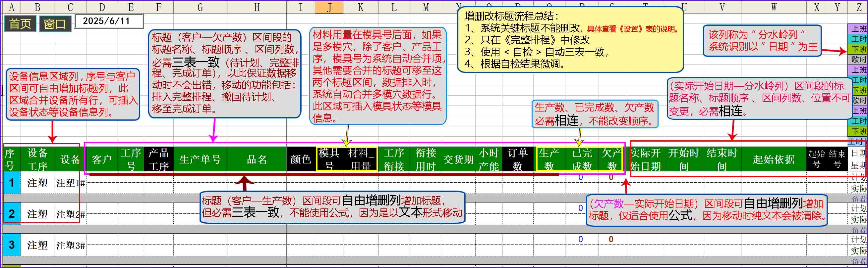The width and height of the screenshot is (868, 268).
Task: Select column header B
Action: [37, 7]
